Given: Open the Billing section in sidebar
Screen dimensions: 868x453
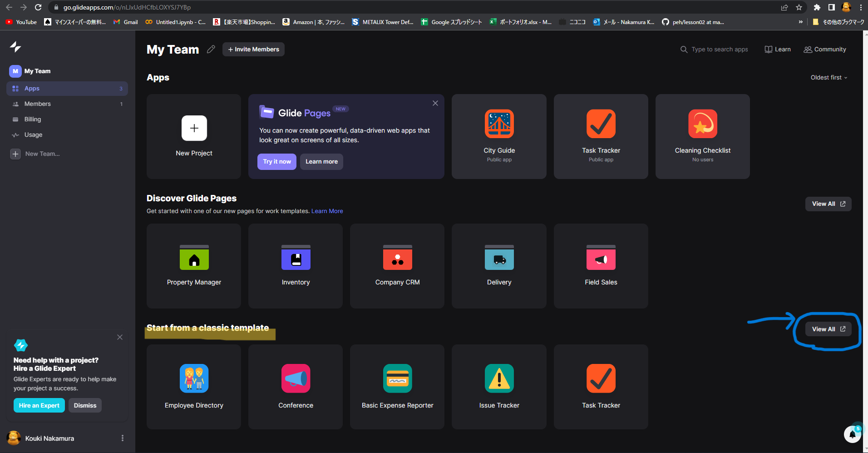Looking at the screenshot, I should click(67, 119).
